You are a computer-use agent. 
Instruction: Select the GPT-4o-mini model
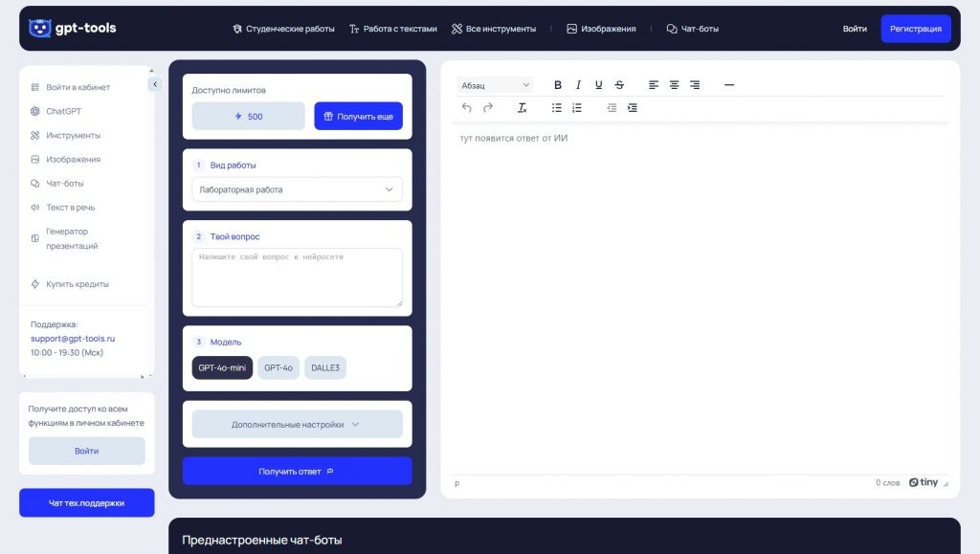222,368
